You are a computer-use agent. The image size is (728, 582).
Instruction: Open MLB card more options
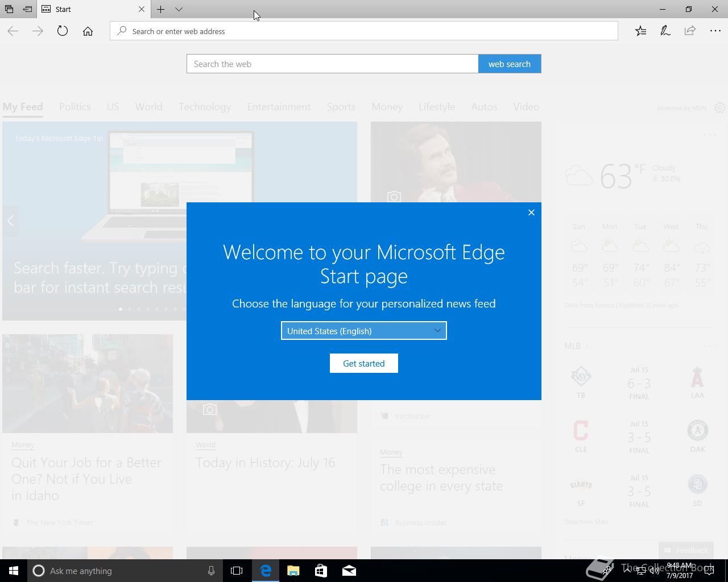click(709, 346)
